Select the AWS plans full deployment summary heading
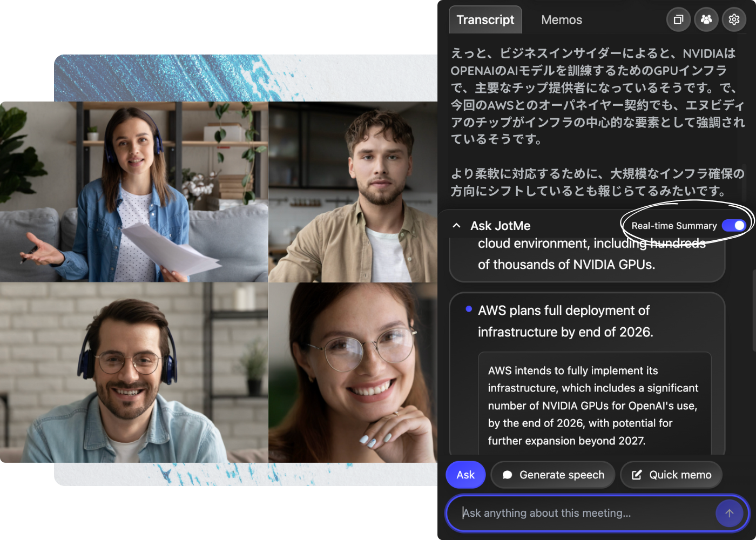The width and height of the screenshot is (756, 540). (565, 321)
